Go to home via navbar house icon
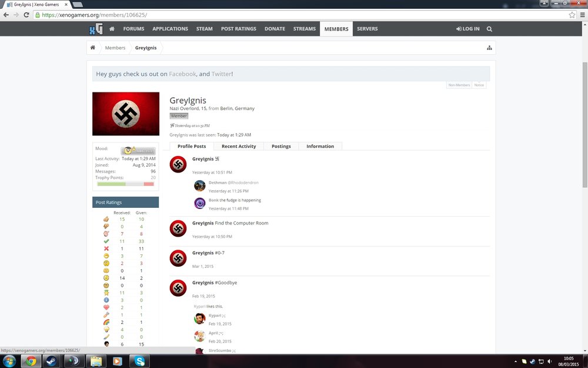The image size is (588, 368). coord(112,29)
